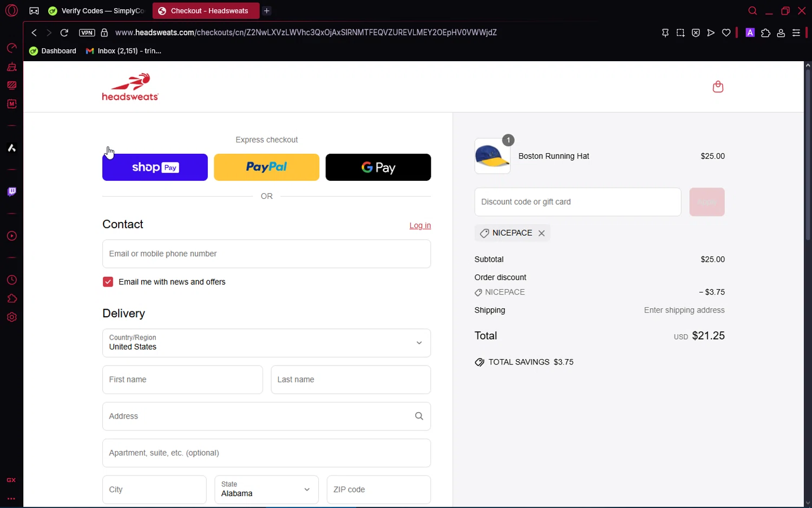Open Settings gear in sidebar
Screen dimensions: 812x508
(11, 317)
